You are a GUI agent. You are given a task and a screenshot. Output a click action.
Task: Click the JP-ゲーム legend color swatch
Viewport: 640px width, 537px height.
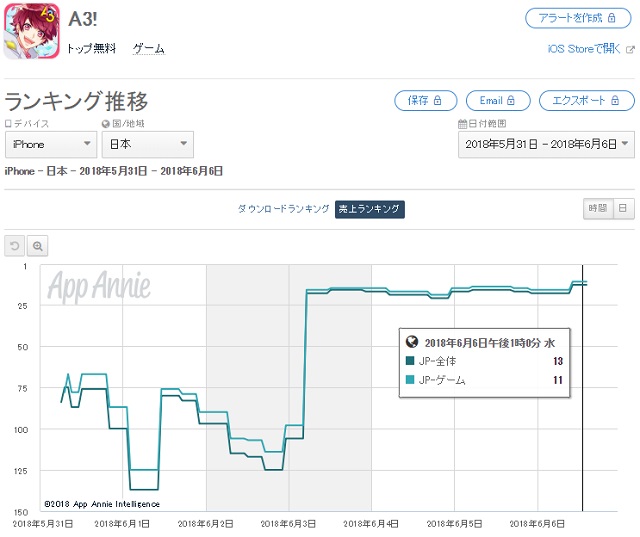[410, 380]
